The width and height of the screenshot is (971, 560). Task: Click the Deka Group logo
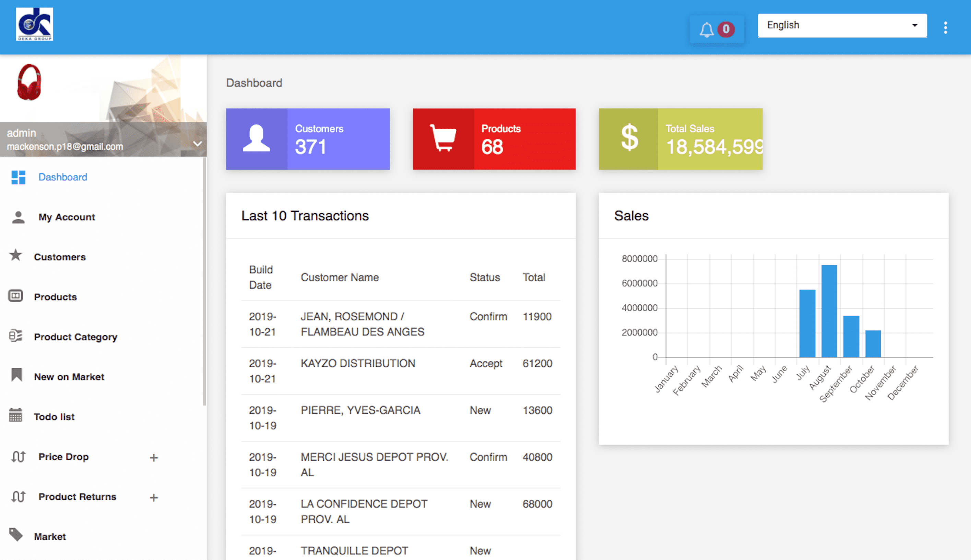point(34,24)
